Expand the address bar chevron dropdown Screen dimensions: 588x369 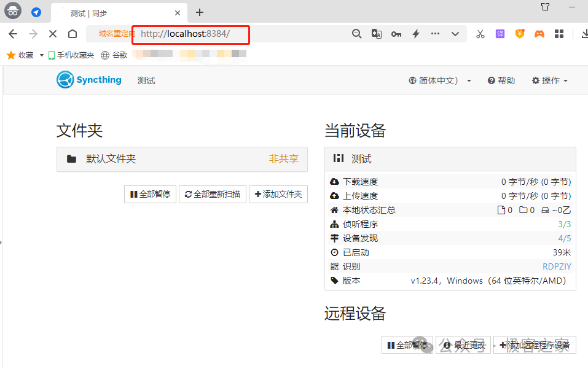click(x=455, y=34)
